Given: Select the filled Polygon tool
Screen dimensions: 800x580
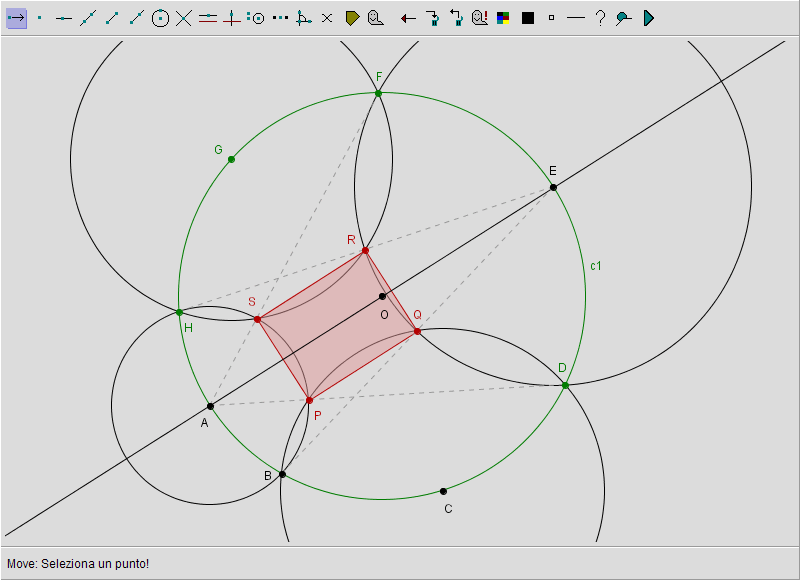Looking at the screenshot, I should (352, 18).
